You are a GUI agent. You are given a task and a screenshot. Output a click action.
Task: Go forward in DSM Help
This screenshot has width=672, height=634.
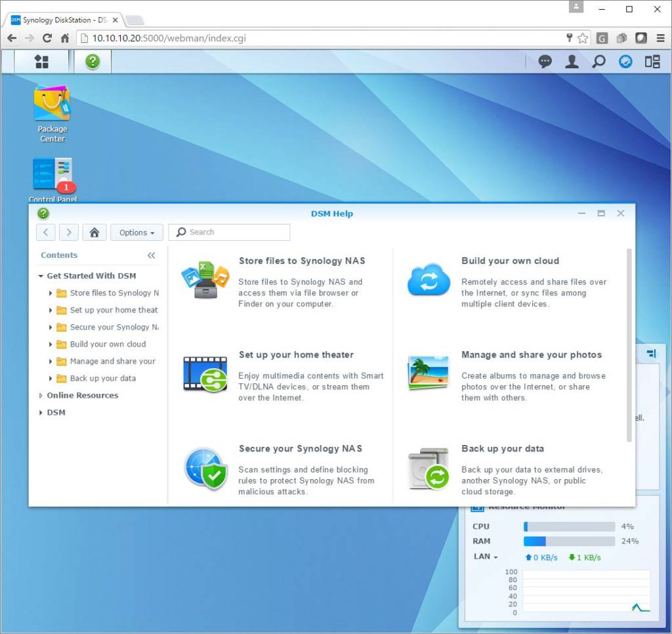click(68, 232)
